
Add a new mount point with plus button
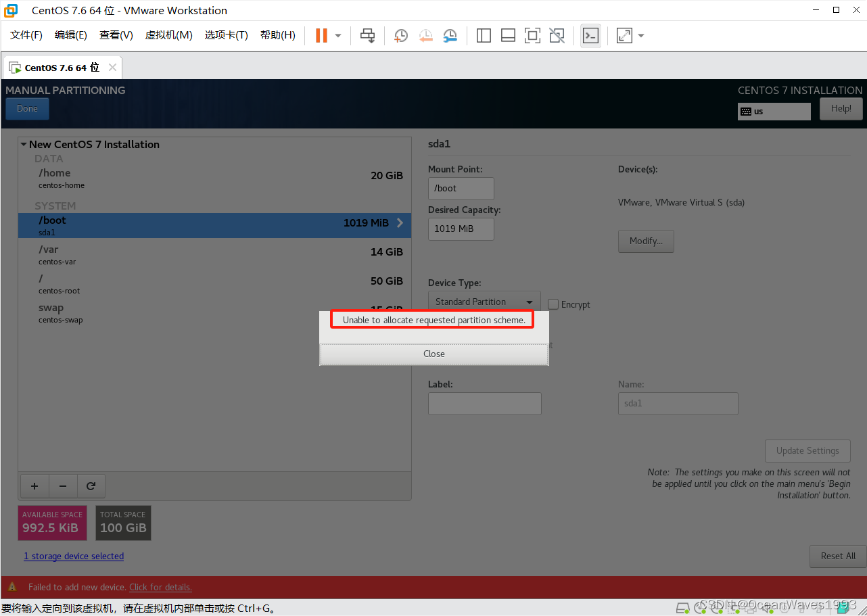click(x=34, y=485)
